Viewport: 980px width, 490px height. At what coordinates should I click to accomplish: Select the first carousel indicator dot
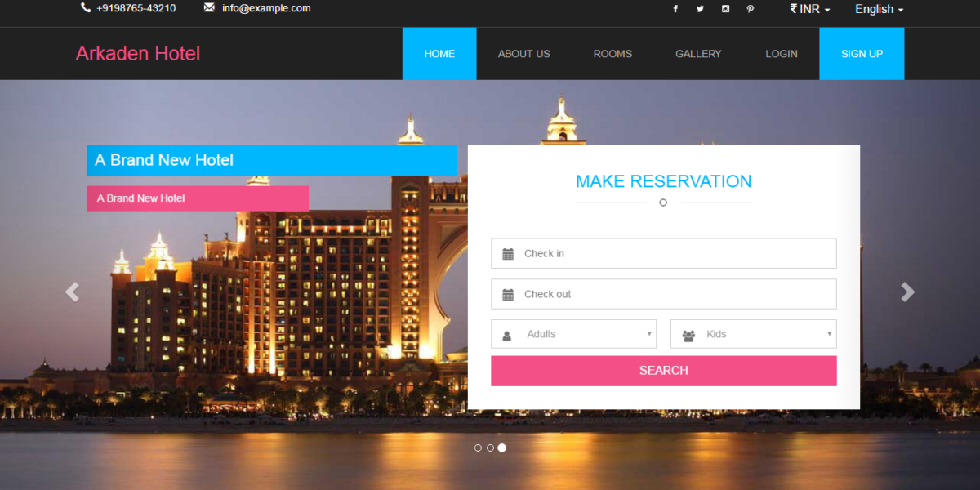478,448
